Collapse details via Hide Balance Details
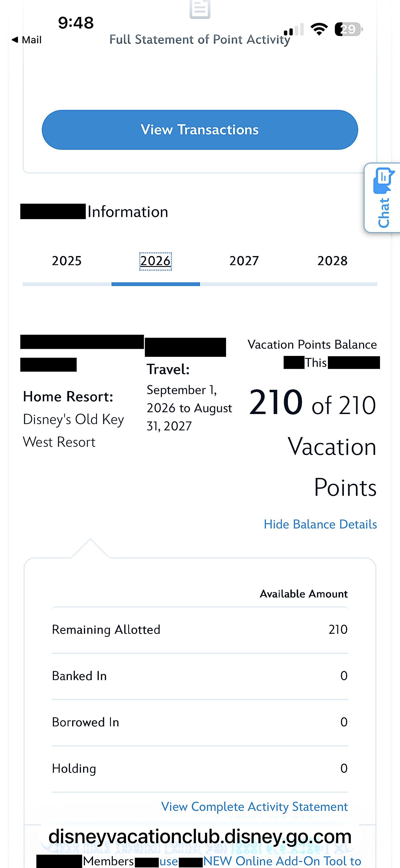400x868 pixels. point(320,524)
